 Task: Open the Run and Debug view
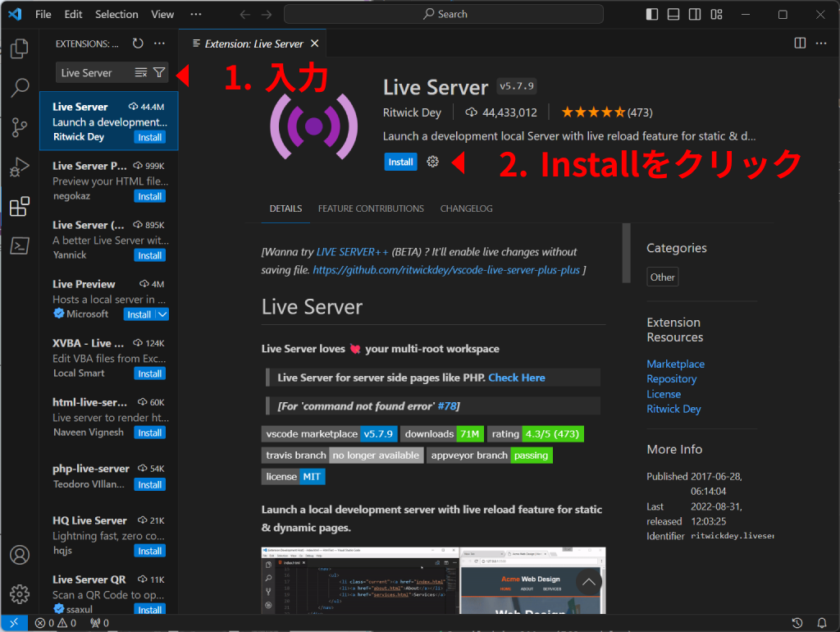(x=20, y=167)
